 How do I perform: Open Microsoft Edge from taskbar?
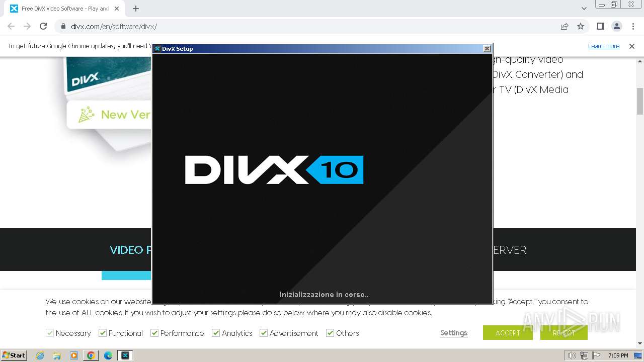pos(108,355)
